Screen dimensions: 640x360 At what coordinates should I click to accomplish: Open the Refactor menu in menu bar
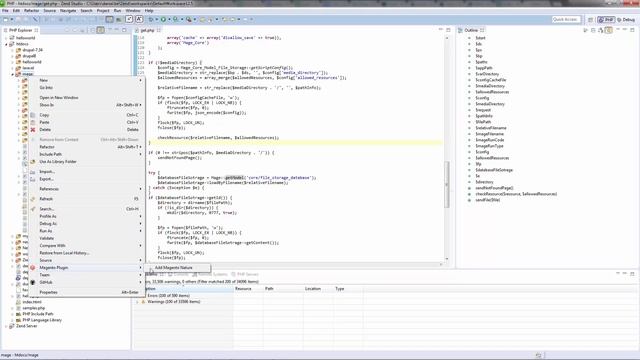[31, 11]
